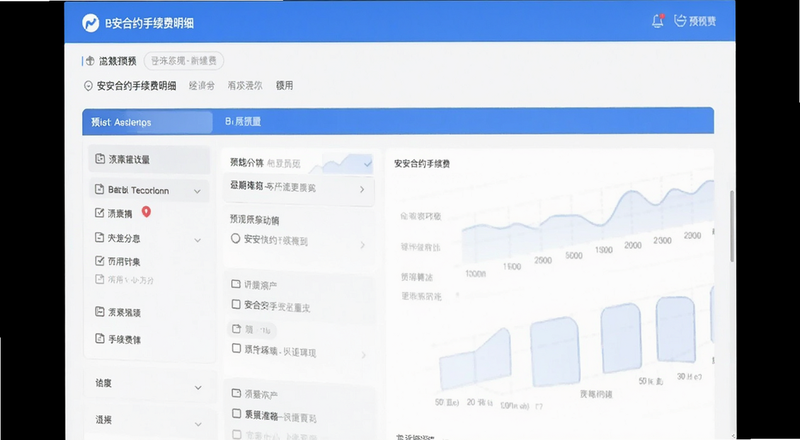Expand the last collapsed section at the sidebar bottom

(x=198, y=424)
